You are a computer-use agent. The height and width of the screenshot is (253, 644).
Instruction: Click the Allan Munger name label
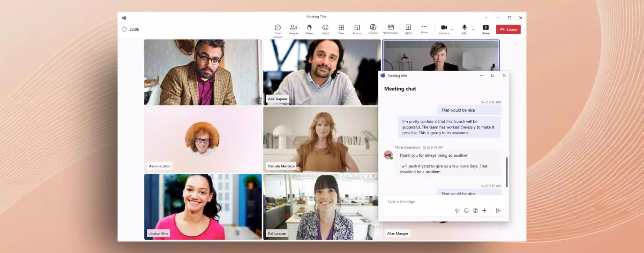coord(397,233)
